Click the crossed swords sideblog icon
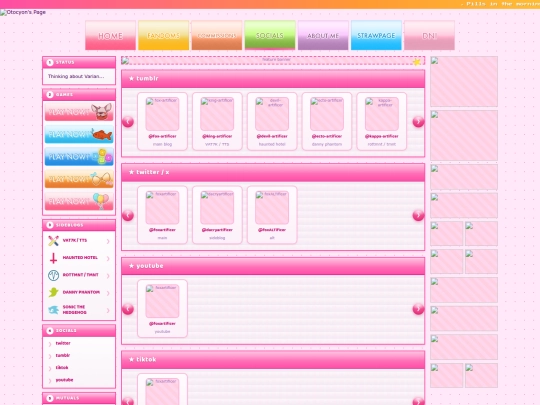Screen dimensions: 540x405 tap(53, 240)
